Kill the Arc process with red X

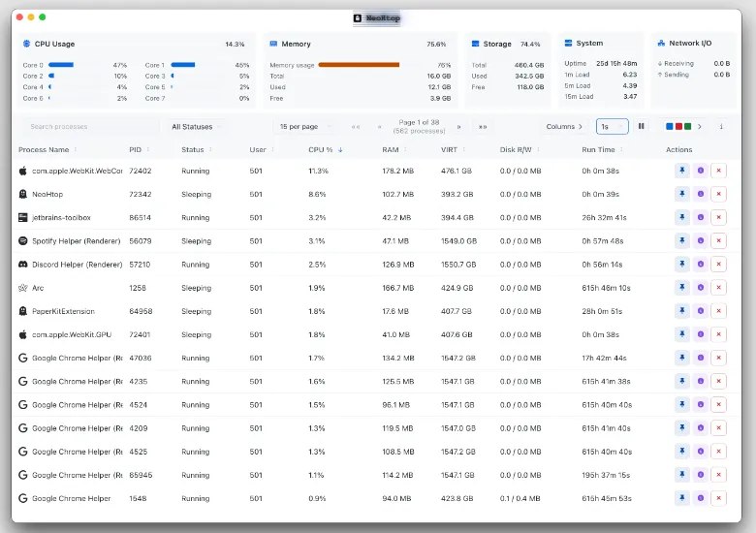[x=718, y=288]
